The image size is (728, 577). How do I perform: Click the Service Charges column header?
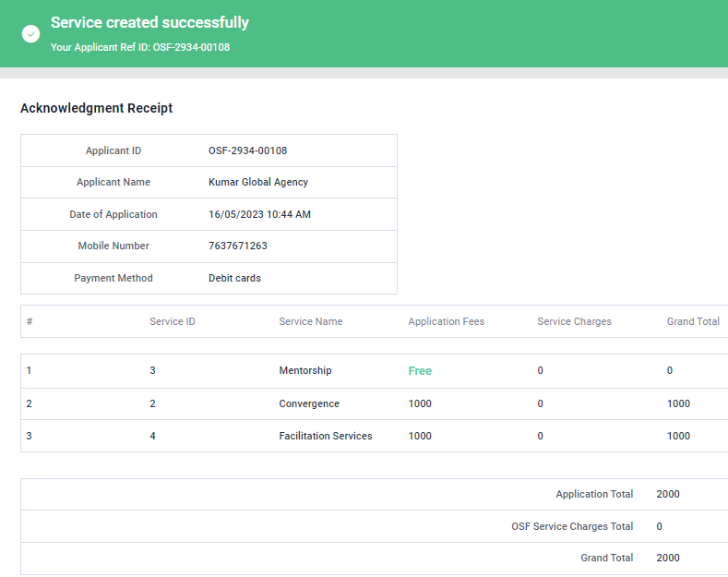click(x=574, y=321)
